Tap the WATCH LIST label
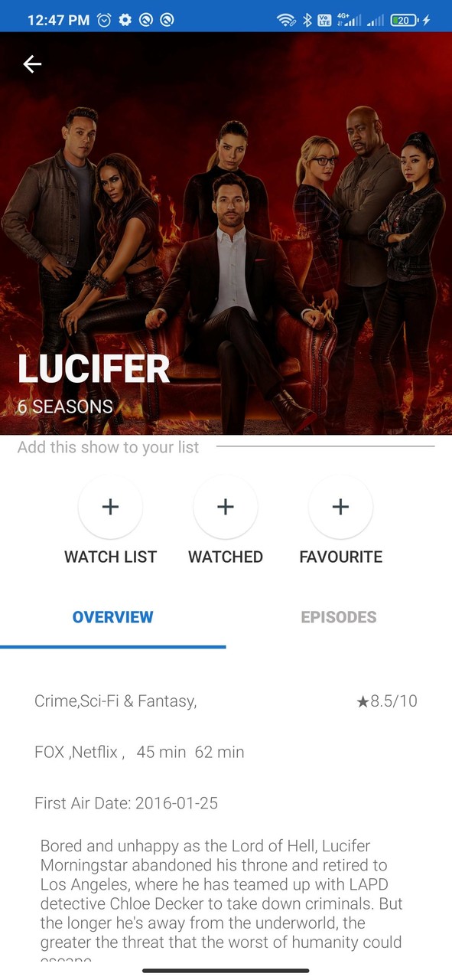452x980 pixels. (110, 557)
